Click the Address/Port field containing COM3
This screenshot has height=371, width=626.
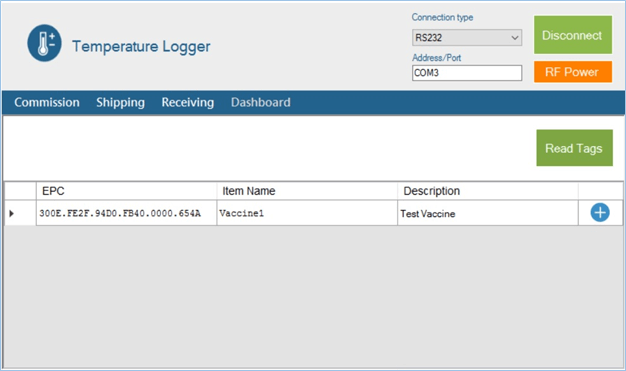467,73
